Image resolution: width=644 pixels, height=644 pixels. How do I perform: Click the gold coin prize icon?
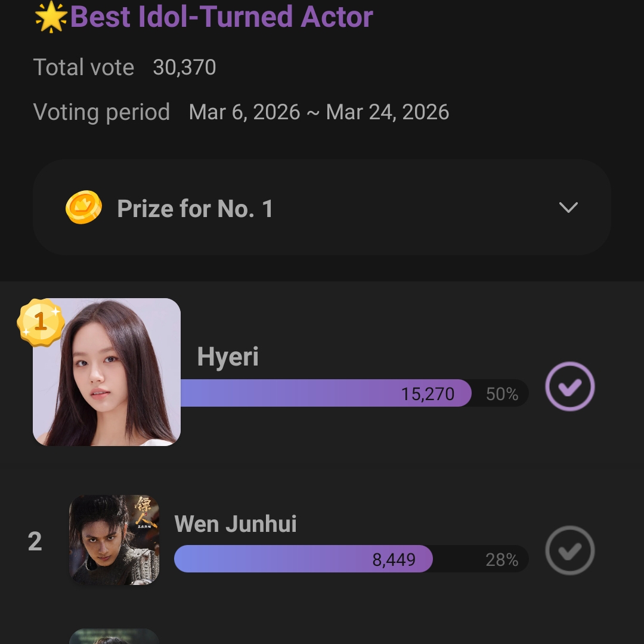83,208
